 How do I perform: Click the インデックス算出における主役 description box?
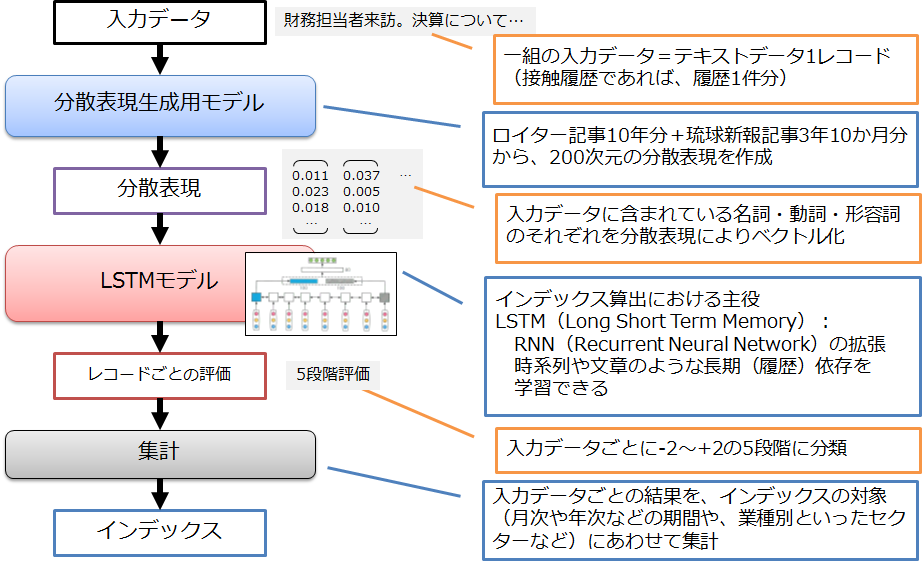703,347
